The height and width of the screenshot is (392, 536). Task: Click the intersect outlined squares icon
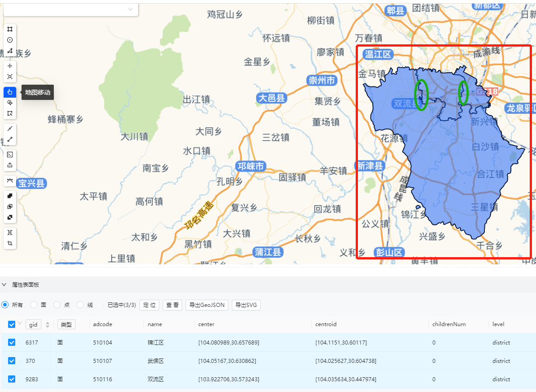[10, 207]
